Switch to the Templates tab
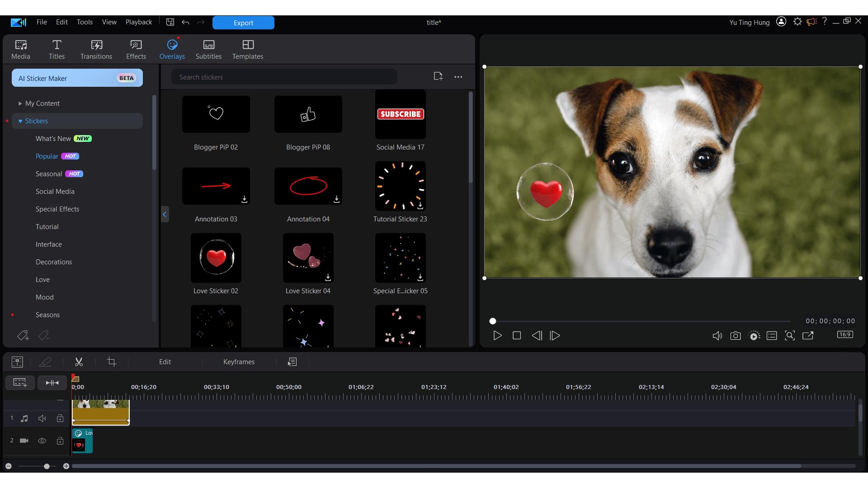 [247, 49]
